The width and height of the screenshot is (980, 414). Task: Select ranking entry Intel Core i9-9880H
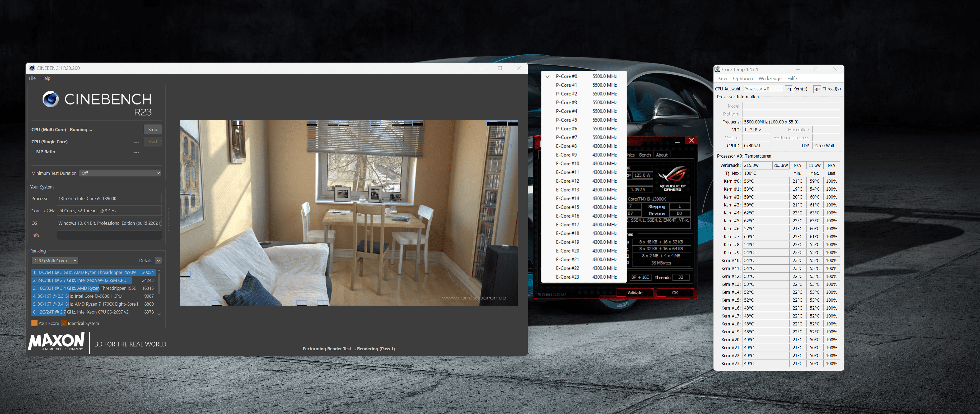93,296
